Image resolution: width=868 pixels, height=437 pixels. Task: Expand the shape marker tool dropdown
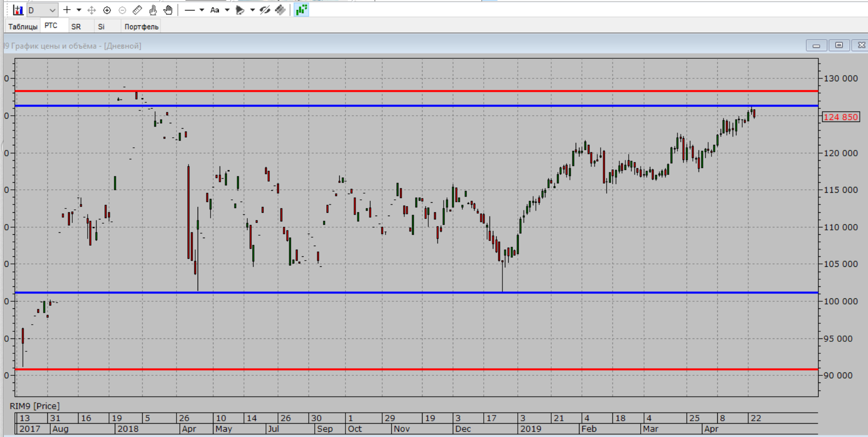pos(252,10)
